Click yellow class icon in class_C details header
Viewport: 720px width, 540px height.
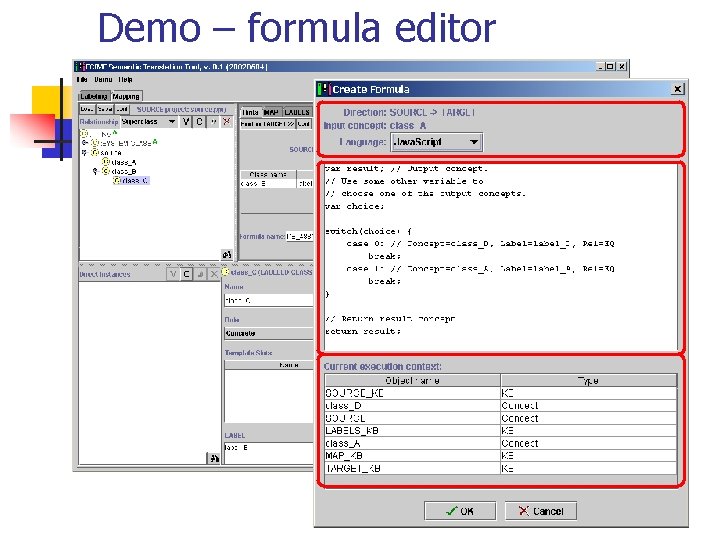tap(225, 272)
